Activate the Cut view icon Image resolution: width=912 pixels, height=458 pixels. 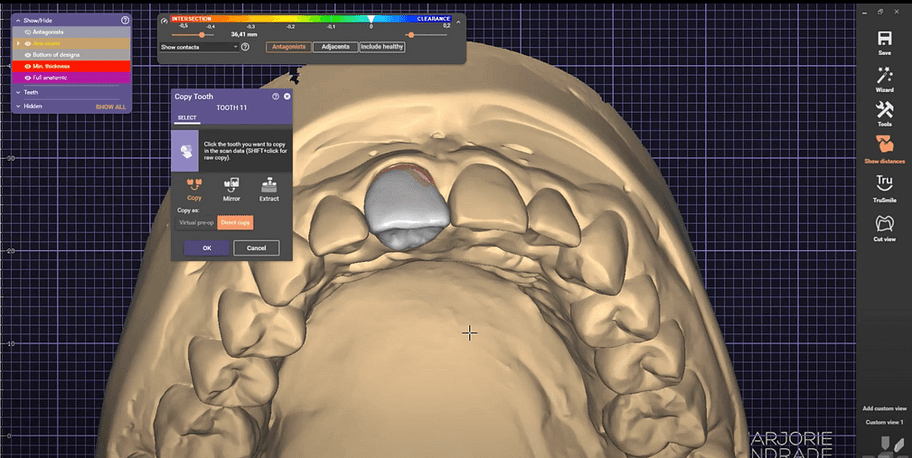point(884,222)
